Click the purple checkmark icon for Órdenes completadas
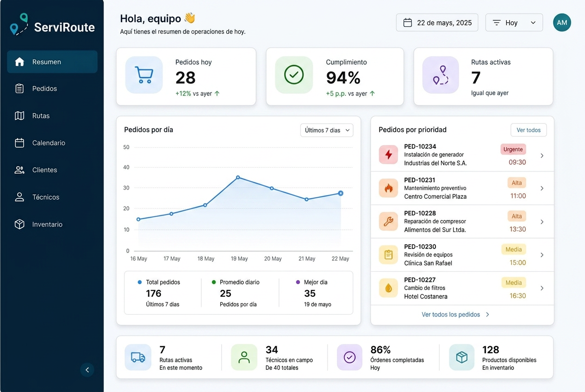 (350, 357)
